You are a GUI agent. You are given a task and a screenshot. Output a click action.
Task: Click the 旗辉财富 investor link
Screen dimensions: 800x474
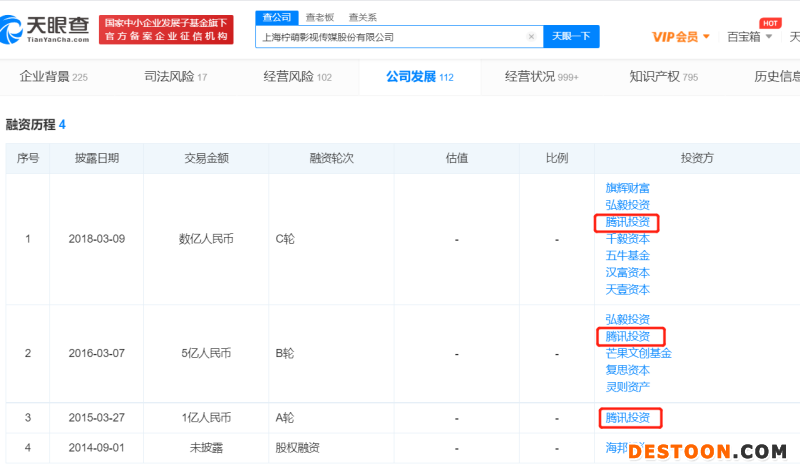627,188
